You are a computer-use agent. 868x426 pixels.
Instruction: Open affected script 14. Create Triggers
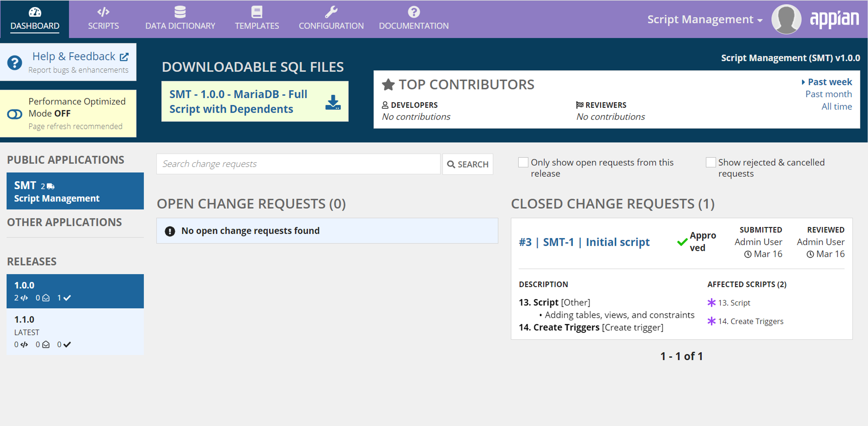click(750, 321)
